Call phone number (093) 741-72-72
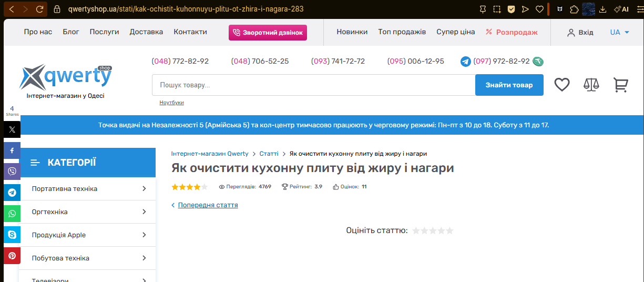 [338, 62]
